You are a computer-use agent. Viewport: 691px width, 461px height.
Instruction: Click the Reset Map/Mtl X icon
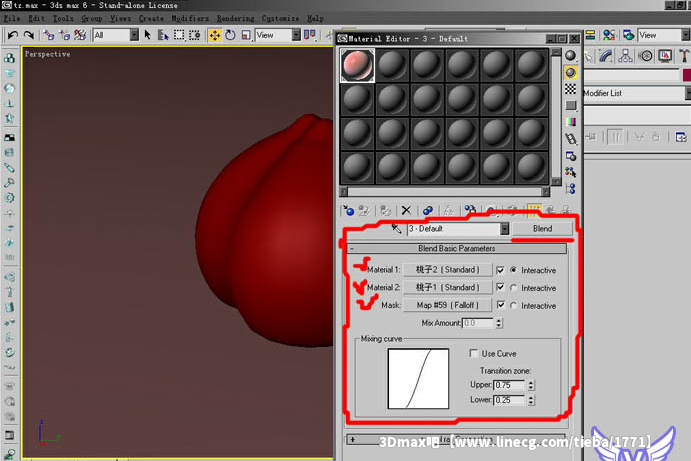click(406, 210)
